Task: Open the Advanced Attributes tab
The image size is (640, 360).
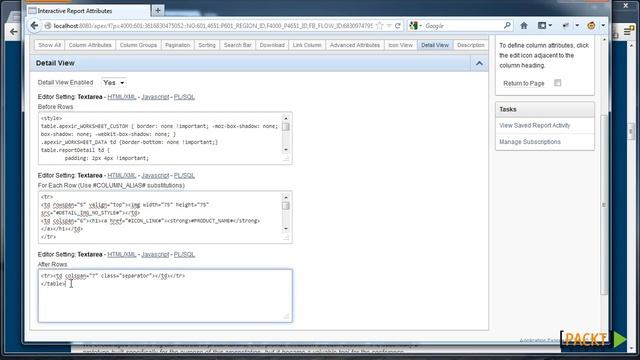Action: point(355,45)
